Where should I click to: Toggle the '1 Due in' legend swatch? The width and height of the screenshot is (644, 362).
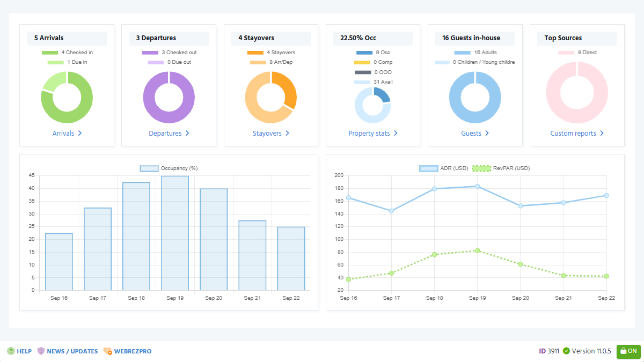(56, 62)
